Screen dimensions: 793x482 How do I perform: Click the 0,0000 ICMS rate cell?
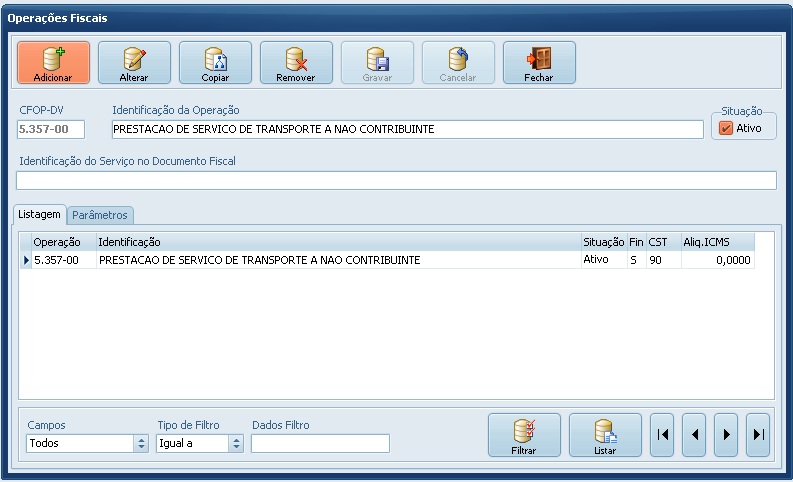point(718,260)
